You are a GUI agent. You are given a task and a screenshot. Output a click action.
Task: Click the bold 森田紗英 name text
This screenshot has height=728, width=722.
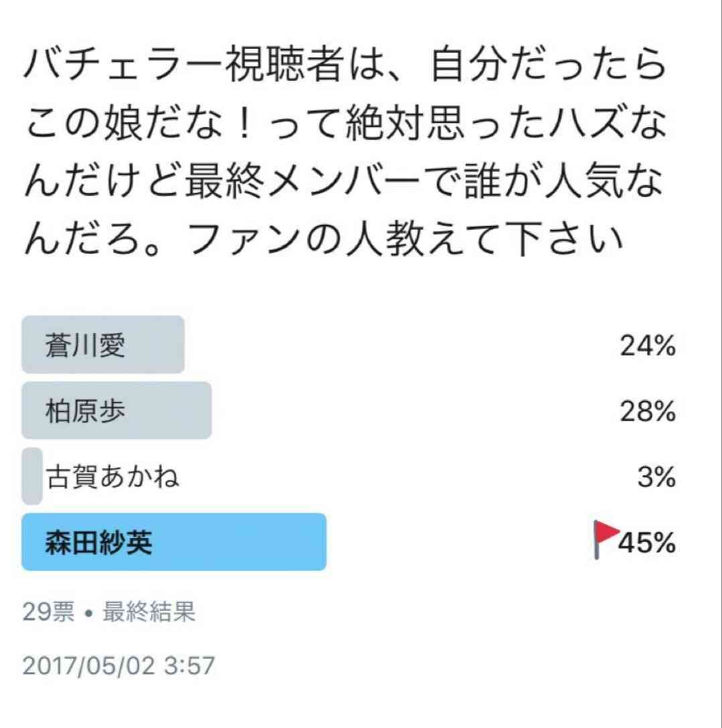(99, 542)
